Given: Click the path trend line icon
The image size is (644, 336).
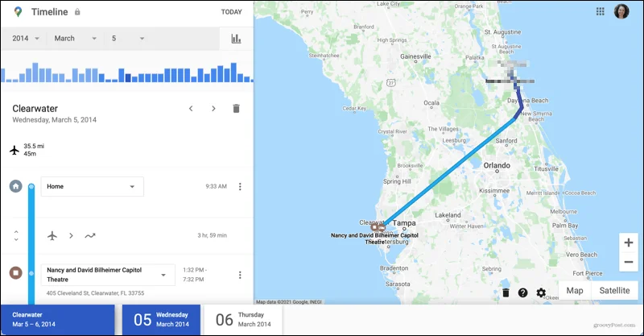Looking at the screenshot, I should click(x=90, y=235).
